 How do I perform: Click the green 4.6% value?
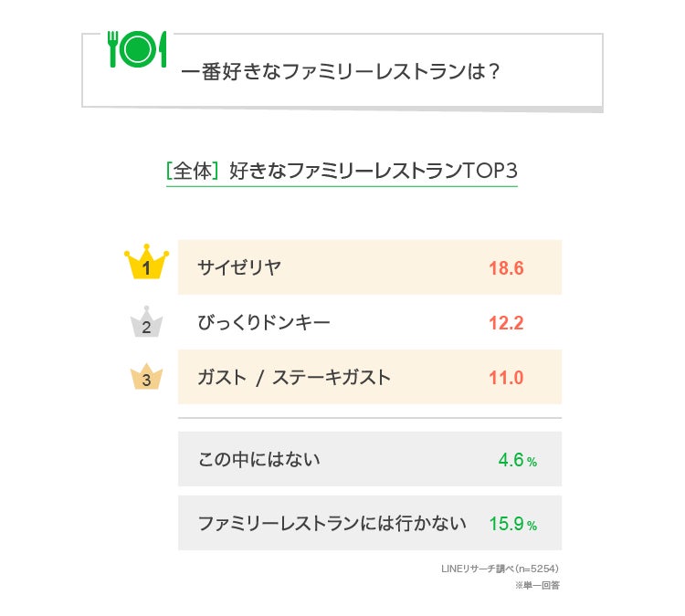517,460
